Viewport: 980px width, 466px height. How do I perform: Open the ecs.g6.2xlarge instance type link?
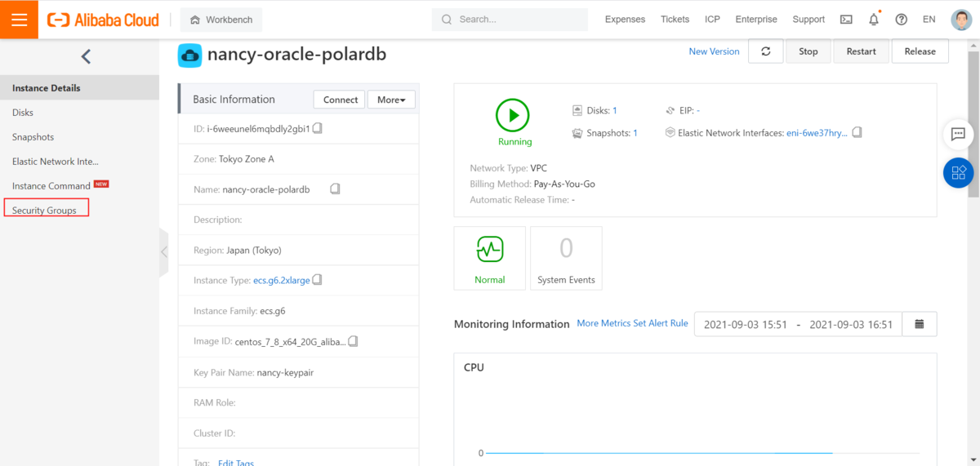coord(282,281)
